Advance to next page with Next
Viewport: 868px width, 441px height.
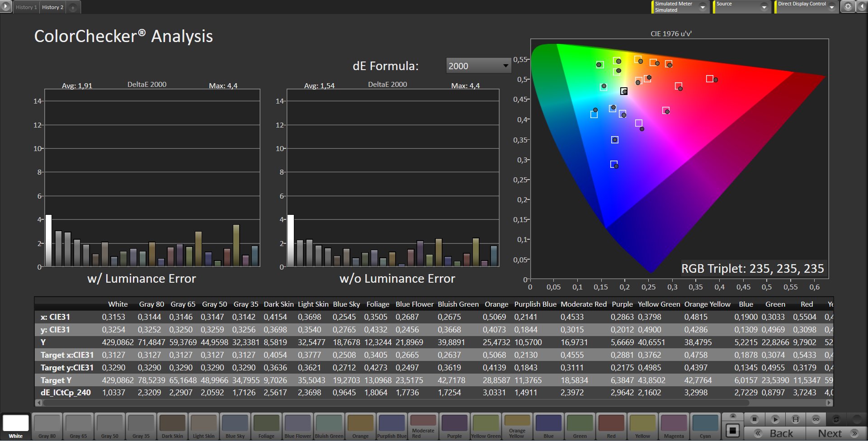(836, 433)
